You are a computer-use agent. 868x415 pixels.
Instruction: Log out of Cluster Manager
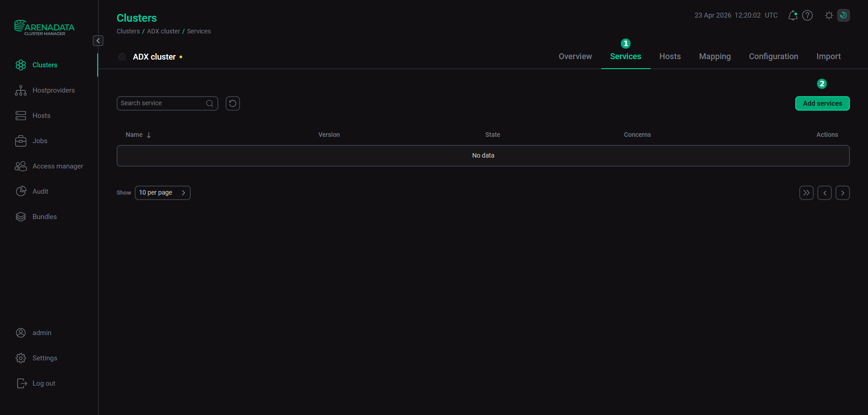click(35, 383)
